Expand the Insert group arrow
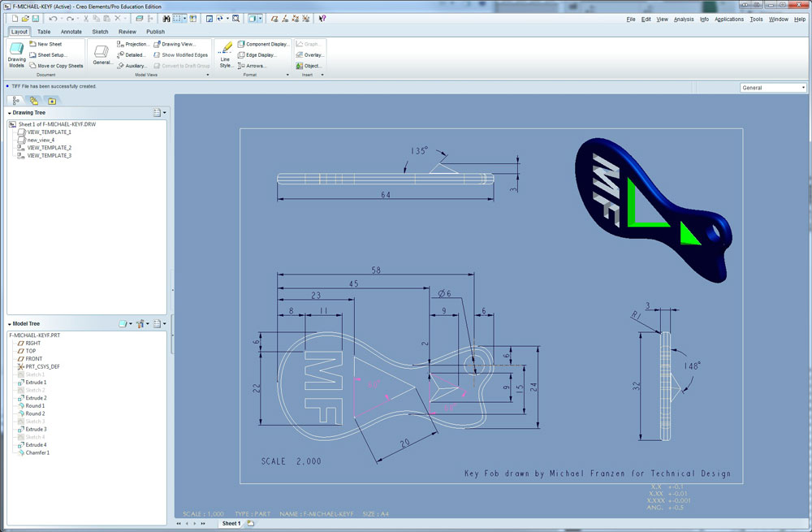Screen dimensions: 812x532 tap(322, 75)
